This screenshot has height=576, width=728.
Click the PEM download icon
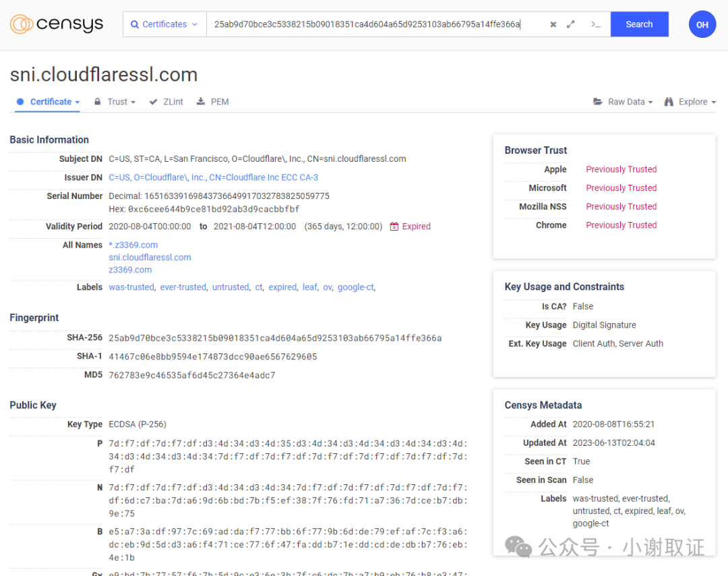click(x=201, y=101)
